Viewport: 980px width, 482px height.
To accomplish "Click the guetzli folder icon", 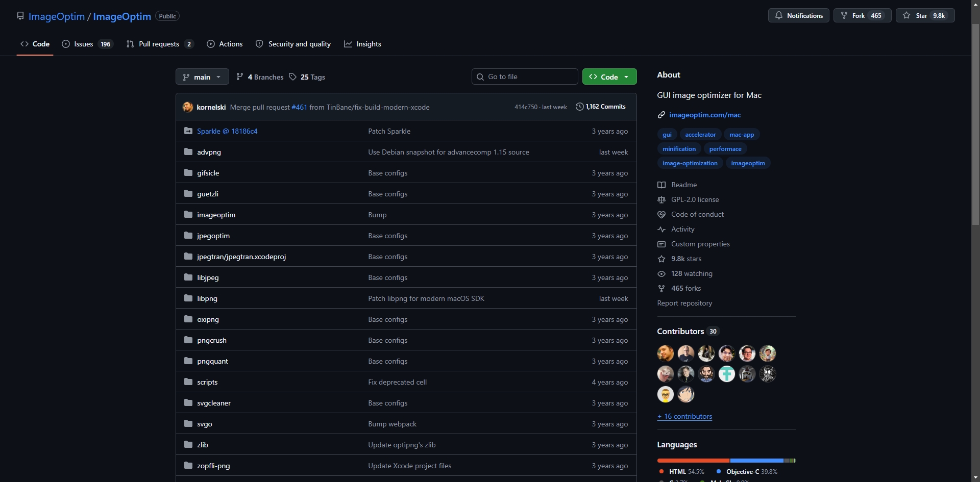I will (188, 194).
